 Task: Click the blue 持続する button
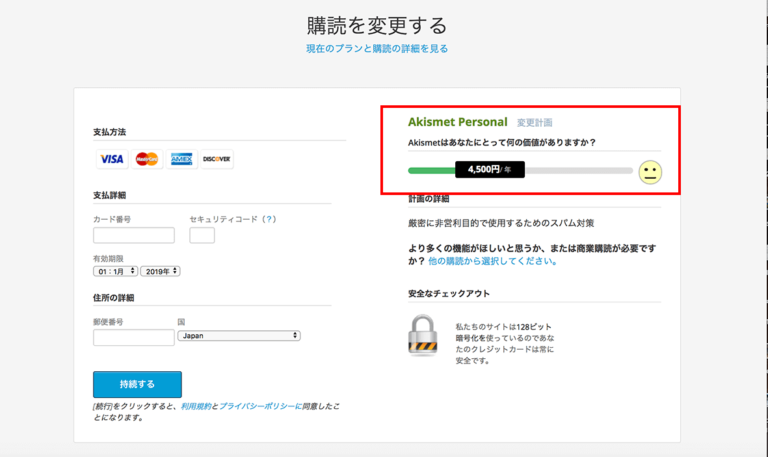pos(137,385)
